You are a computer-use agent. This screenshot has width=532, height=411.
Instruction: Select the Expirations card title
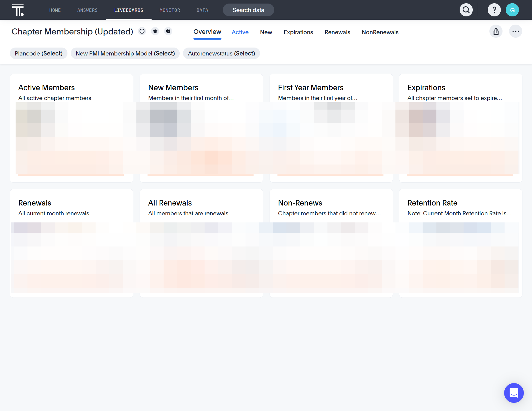tap(426, 87)
